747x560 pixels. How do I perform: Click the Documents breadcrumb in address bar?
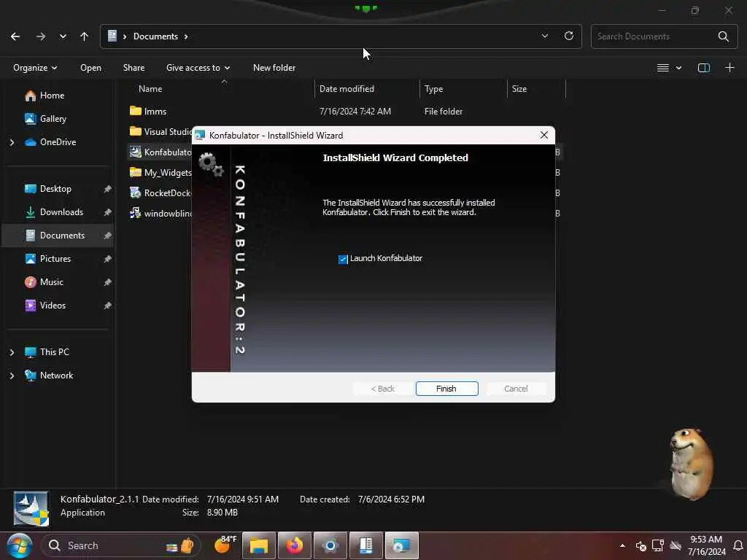pyautogui.click(x=156, y=36)
